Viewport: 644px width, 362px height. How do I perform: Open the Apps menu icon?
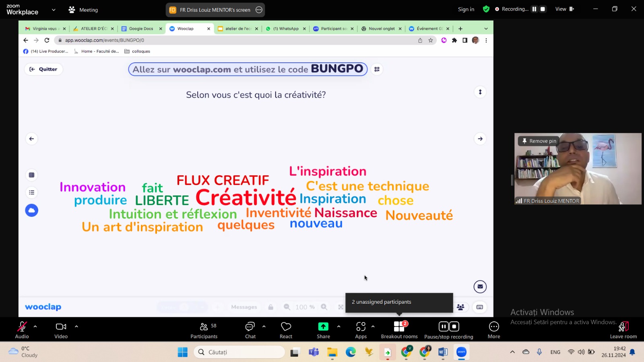(361, 327)
